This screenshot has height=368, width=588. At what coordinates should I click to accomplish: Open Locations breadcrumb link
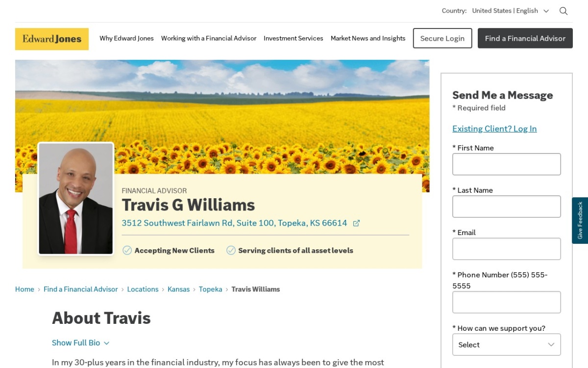click(143, 289)
